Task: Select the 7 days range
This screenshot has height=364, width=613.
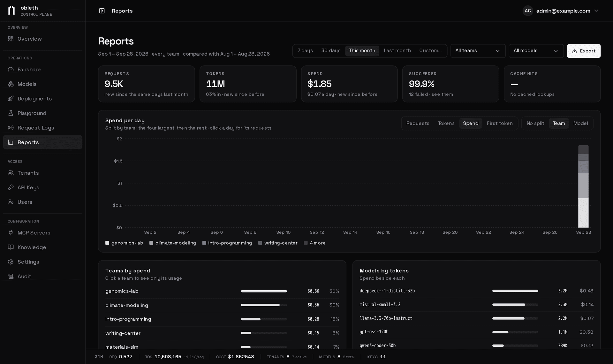Action: tap(305, 51)
